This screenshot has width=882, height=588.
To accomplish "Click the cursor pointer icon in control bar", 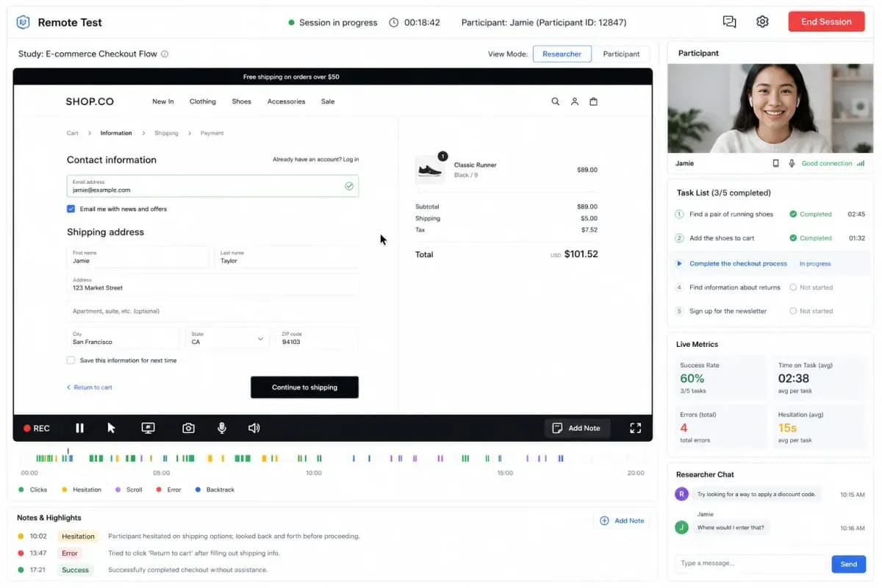I will 111,428.
